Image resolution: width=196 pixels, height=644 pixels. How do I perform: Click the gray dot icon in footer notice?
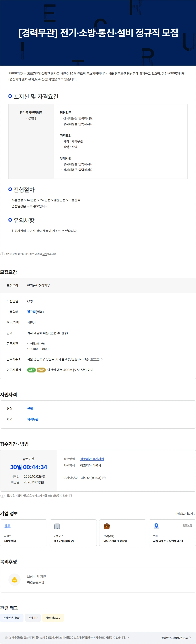(x=6, y=637)
